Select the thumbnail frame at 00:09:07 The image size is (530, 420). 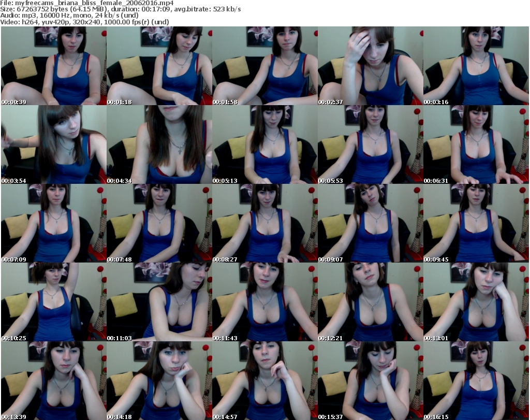tap(371, 224)
